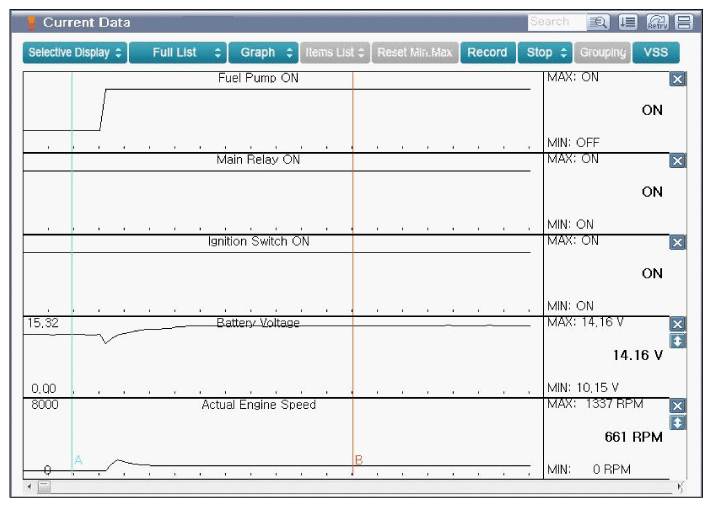Click the search magnifier icon
The height and width of the screenshot is (507, 712).
coord(598,22)
